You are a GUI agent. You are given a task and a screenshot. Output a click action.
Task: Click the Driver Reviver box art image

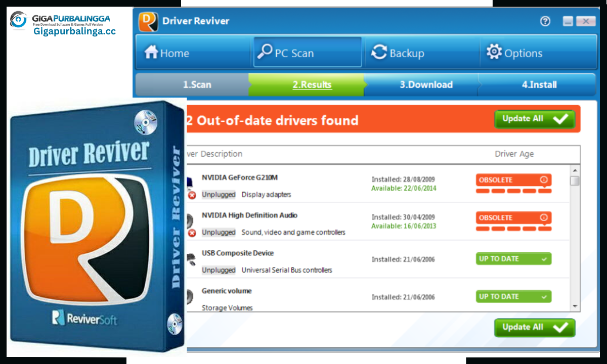(97, 225)
